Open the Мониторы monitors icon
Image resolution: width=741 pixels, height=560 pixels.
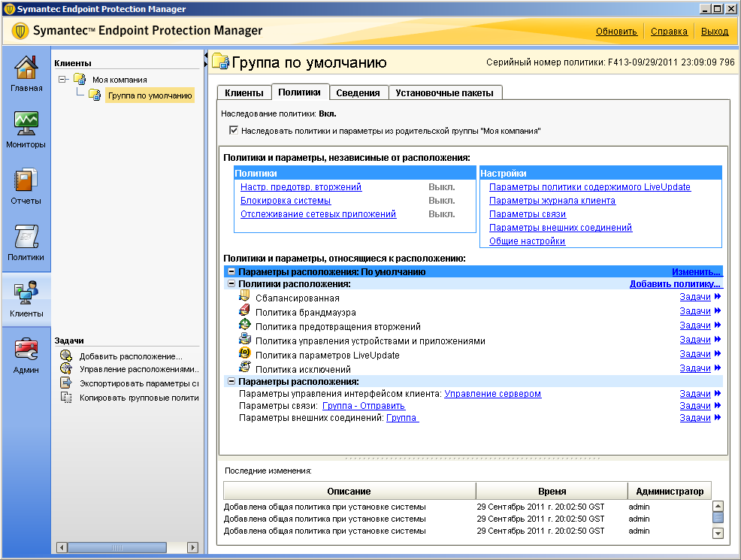(x=26, y=123)
